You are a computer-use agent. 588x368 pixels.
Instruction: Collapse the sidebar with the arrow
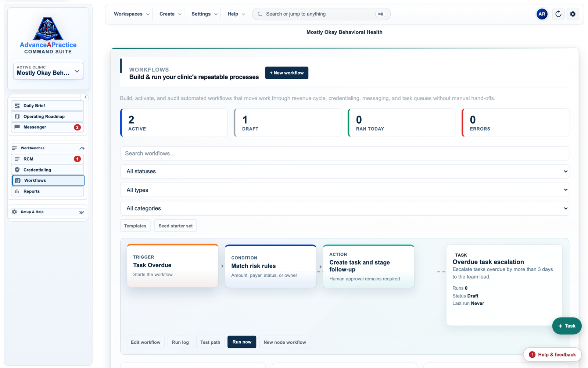pos(85,97)
